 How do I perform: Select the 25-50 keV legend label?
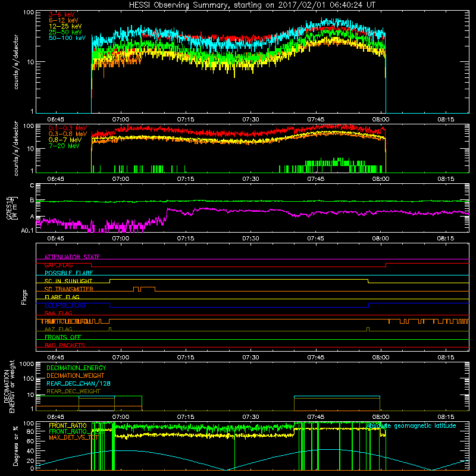[x=65, y=32]
